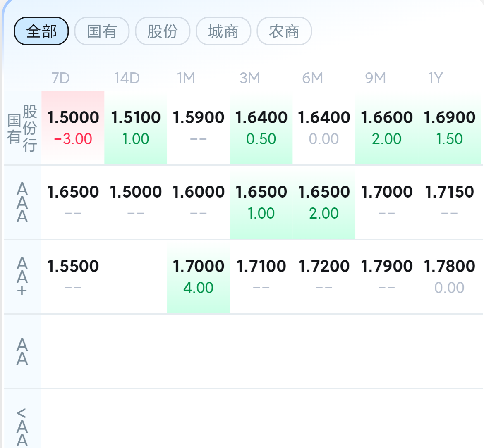Select the <AAA row label
484x448 pixels.
(22, 427)
